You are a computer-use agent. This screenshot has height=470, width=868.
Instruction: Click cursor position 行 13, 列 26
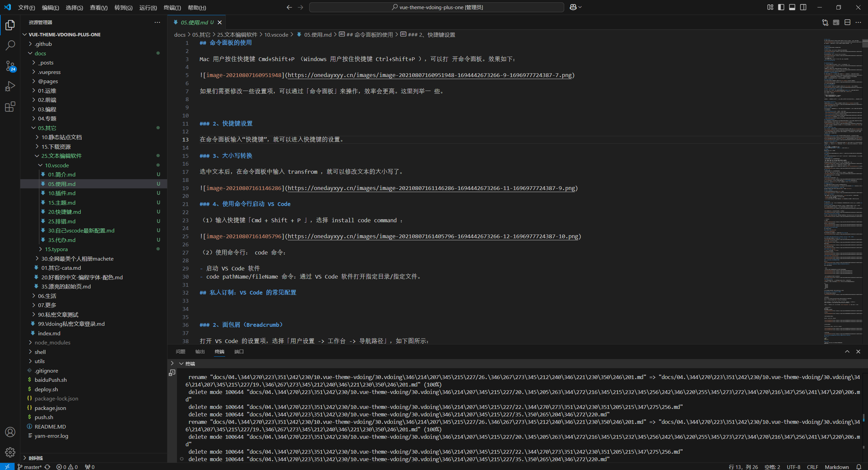[743, 467]
